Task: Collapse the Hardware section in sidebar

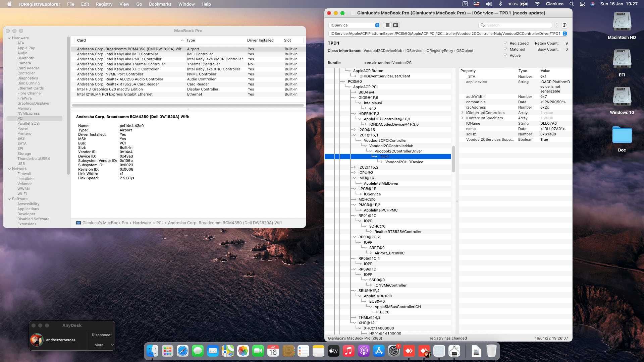Action: point(9,38)
